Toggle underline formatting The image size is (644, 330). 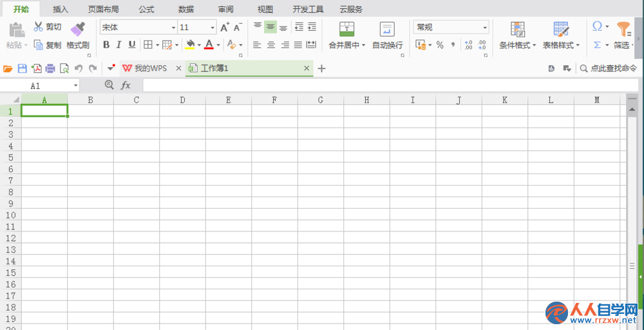[132, 44]
